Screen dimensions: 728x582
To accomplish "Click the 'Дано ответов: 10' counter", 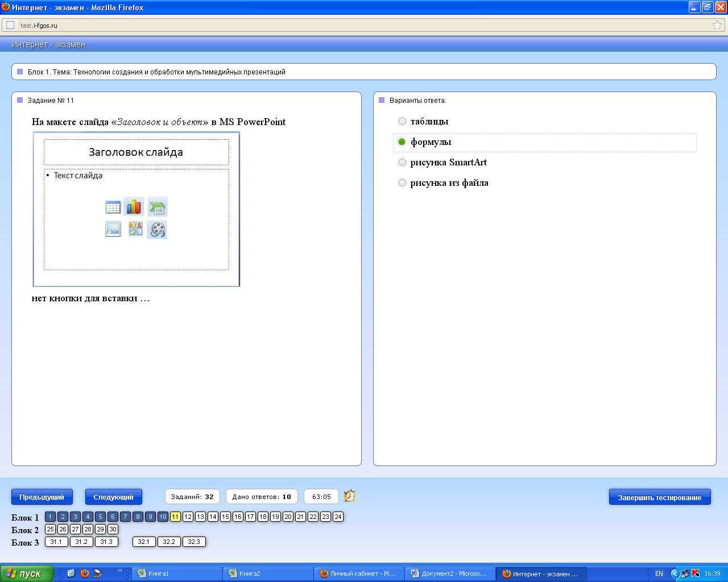I will click(x=262, y=497).
